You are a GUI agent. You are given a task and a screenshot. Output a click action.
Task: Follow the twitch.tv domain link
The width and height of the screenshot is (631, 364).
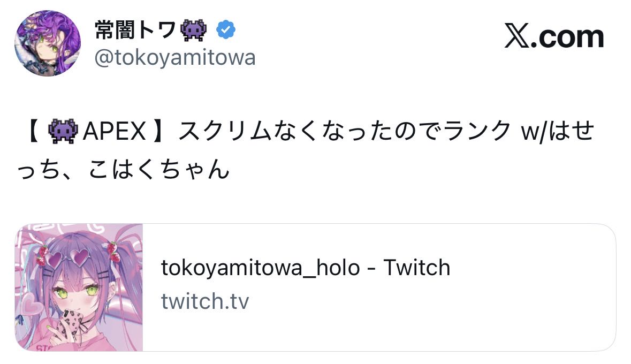[205, 302]
